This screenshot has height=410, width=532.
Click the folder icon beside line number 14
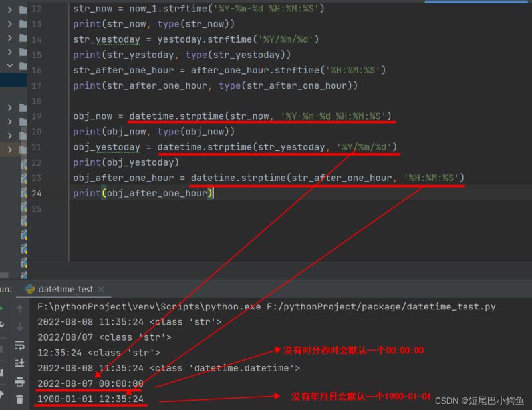pyautogui.click(x=23, y=38)
